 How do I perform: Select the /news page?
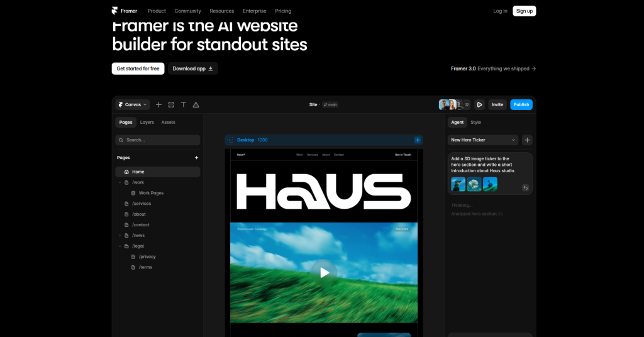138,236
